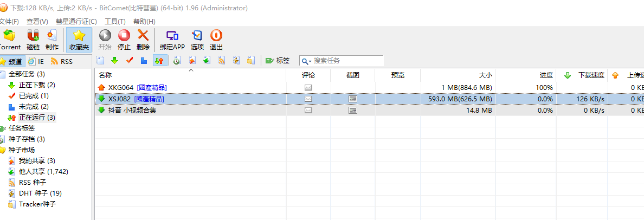Click DHT torrents lightning page icon
Image resolution: width=644 pixels, height=220 pixels.
tap(236, 61)
